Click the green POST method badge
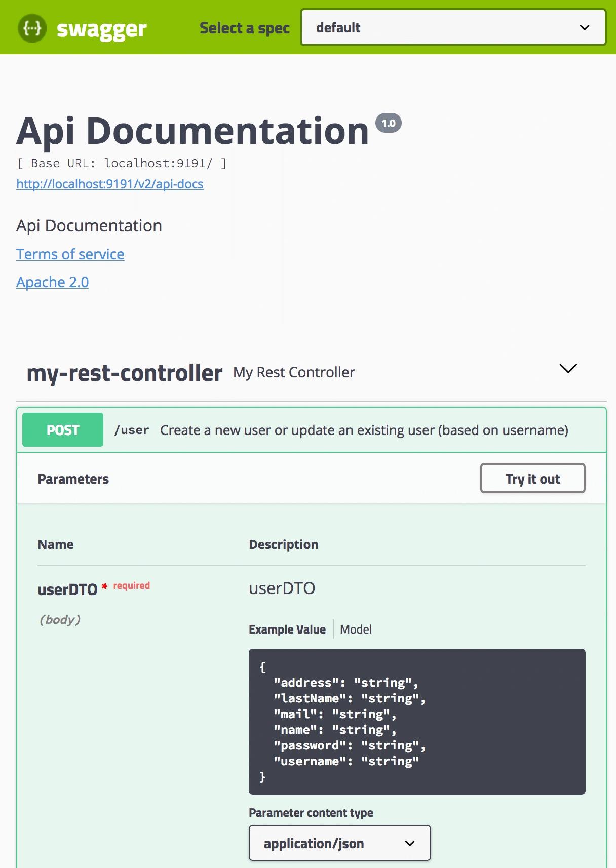This screenshot has height=868, width=616. coord(63,430)
